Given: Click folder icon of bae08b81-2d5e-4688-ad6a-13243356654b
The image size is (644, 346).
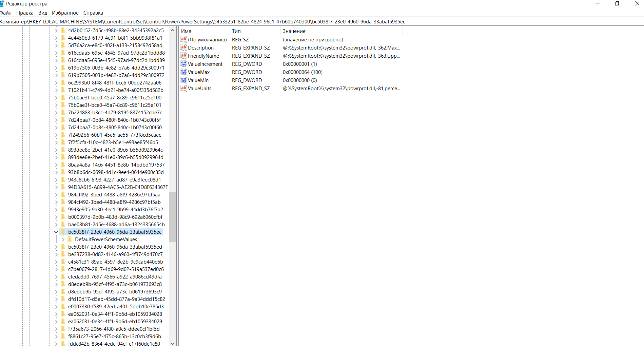Looking at the screenshot, I should [63, 224].
